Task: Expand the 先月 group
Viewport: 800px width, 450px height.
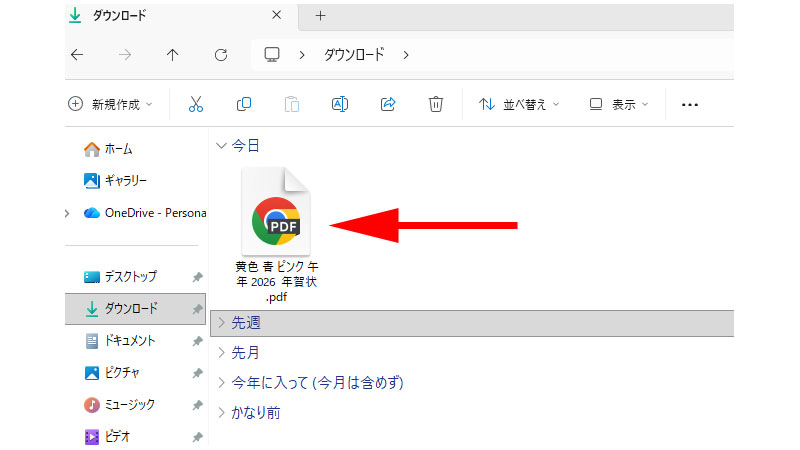Action: (x=221, y=353)
